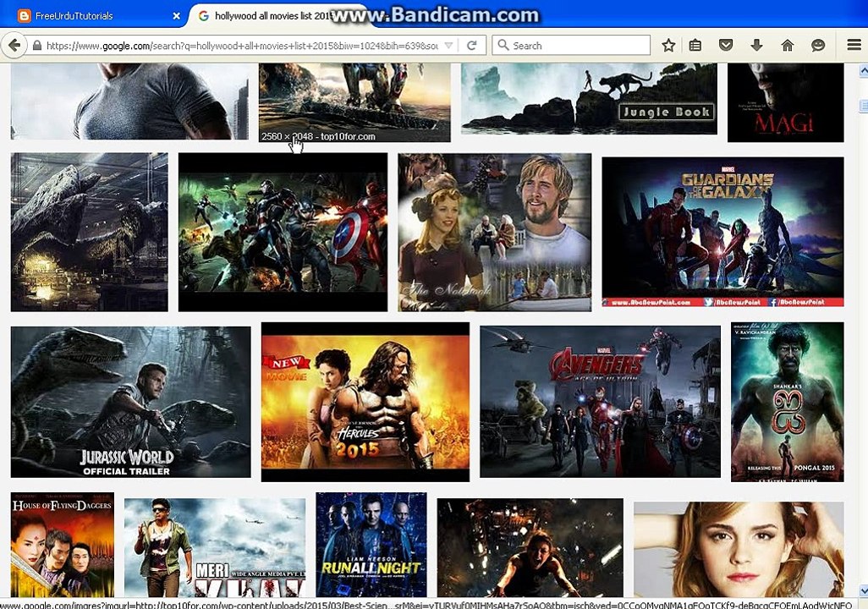Click the magnifier icon in the search box
Image resolution: width=868 pixels, height=609 pixels.
point(503,45)
